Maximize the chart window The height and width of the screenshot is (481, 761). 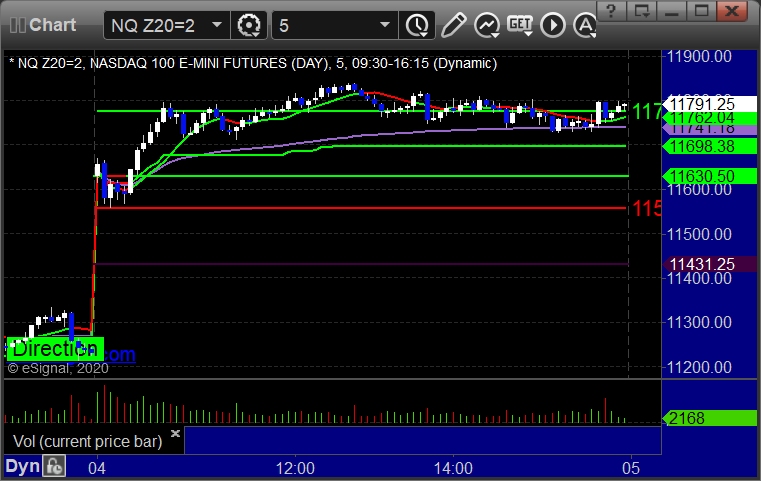coord(701,11)
